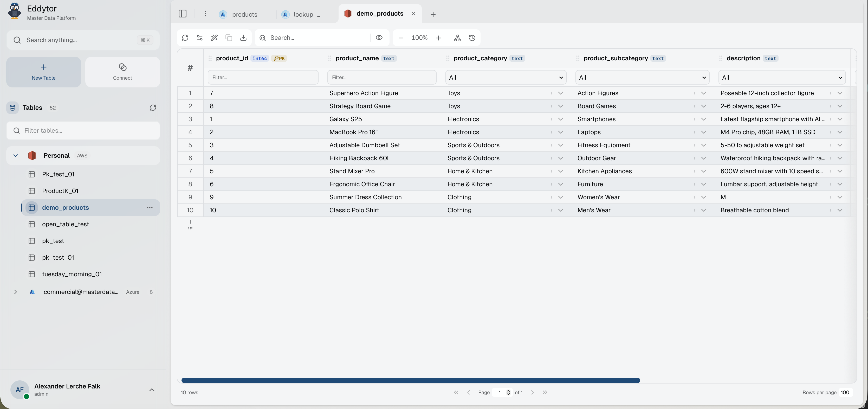Refresh the table data
Screen dimensions: 868x409
185,38
